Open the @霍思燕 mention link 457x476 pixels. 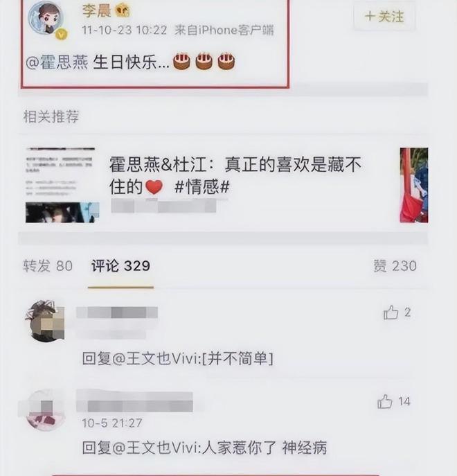pyautogui.click(x=57, y=62)
